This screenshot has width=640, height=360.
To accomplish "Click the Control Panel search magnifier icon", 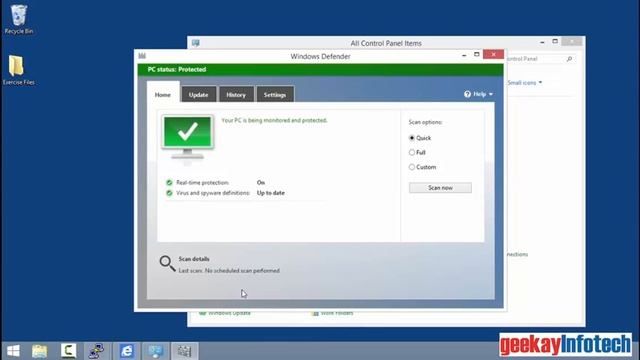I will coord(569,59).
